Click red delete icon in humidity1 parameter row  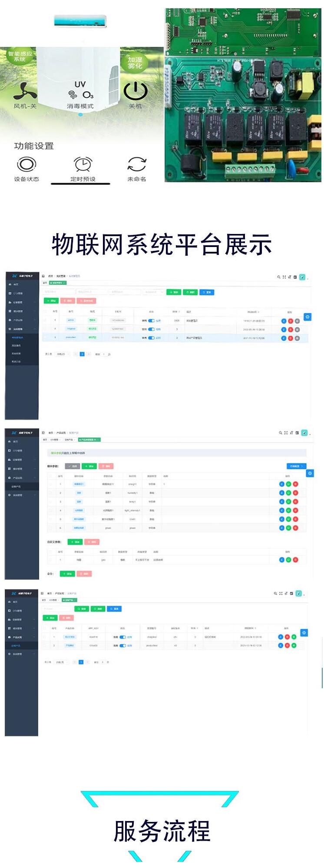tap(295, 493)
